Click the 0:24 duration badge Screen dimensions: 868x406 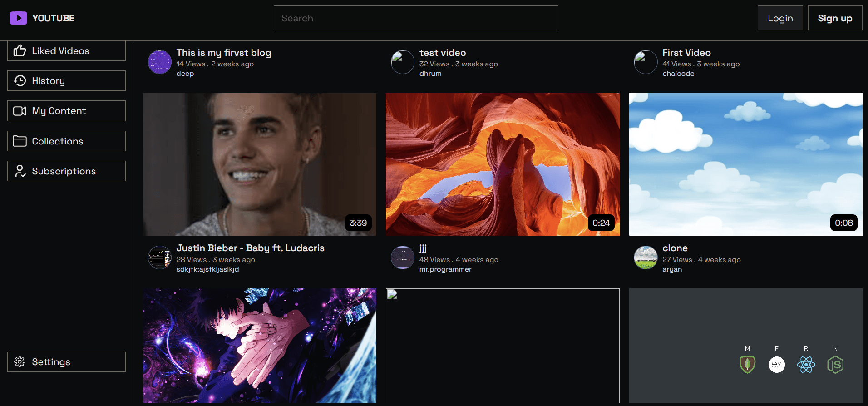[x=601, y=223]
